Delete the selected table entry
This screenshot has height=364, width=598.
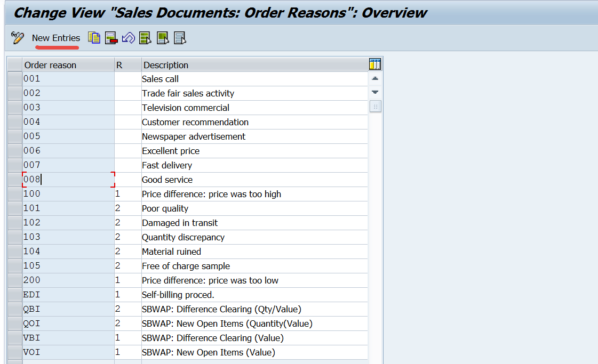point(111,38)
